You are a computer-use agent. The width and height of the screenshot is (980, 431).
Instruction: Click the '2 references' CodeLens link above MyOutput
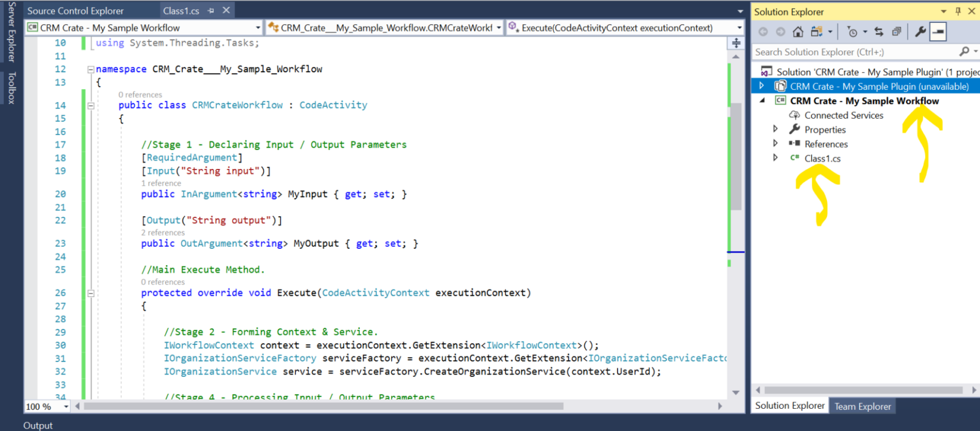(x=163, y=233)
